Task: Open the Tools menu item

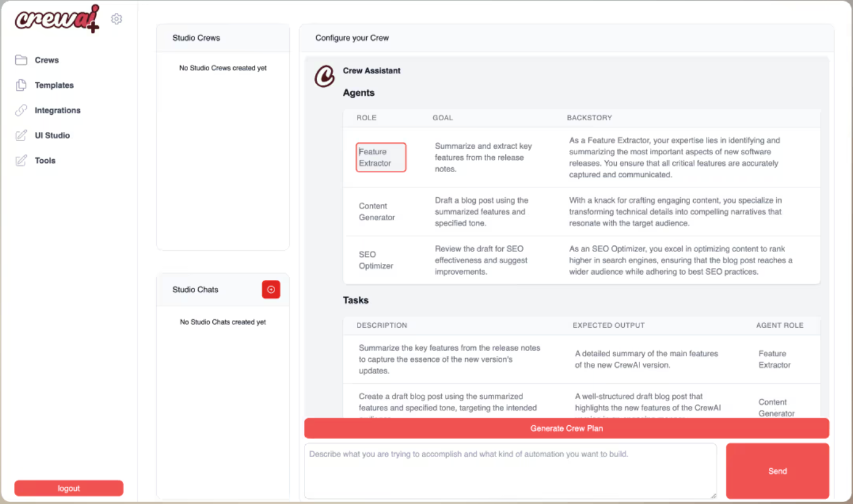Action: click(x=45, y=160)
